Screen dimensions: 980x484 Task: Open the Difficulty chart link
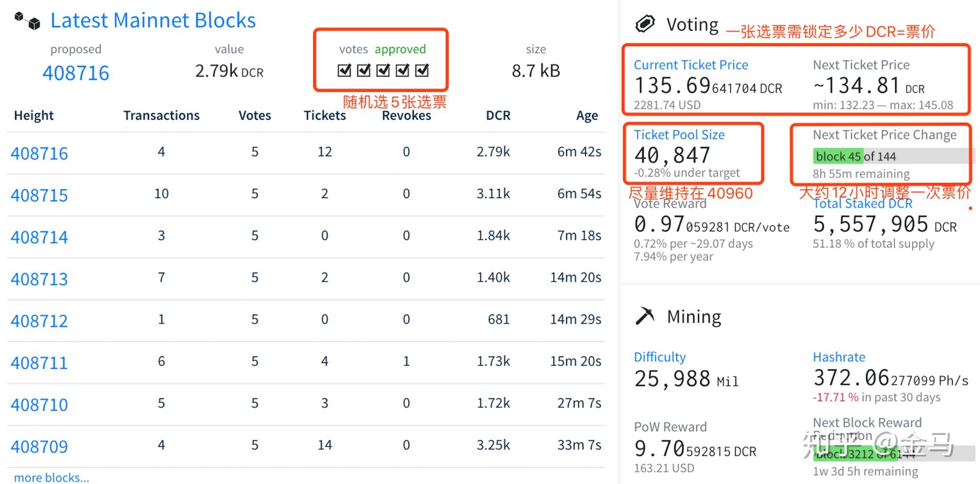pyautogui.click(x=659, y=357)
